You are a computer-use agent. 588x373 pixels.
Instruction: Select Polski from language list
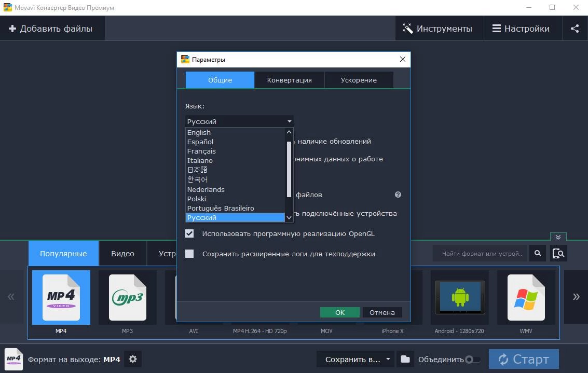tap(235, 199)
